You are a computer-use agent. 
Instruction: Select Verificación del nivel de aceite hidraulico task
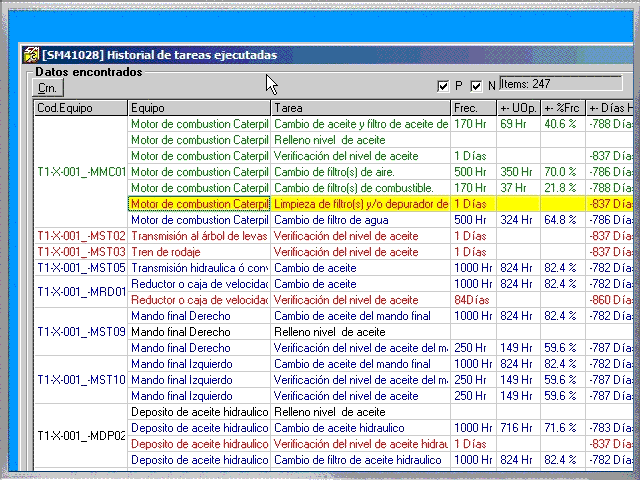pos(361,444)
